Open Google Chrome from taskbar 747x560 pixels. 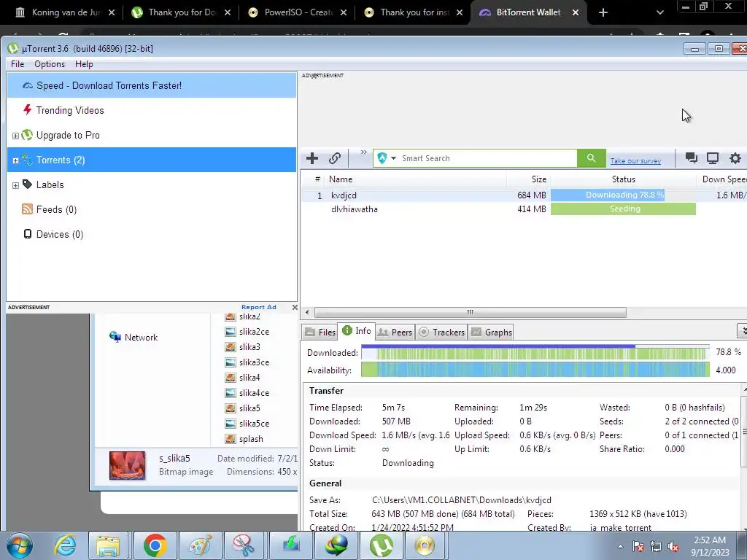point(155,545)
